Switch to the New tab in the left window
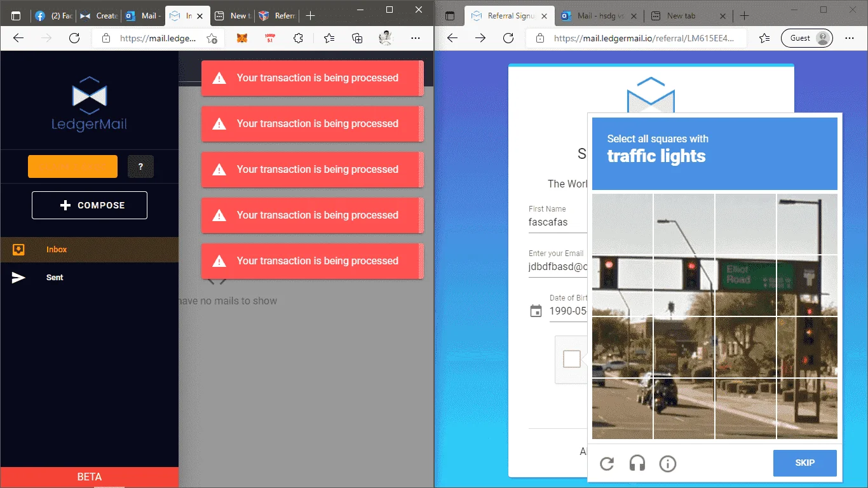The image size is (868, 488). click(x=232, y=16)
